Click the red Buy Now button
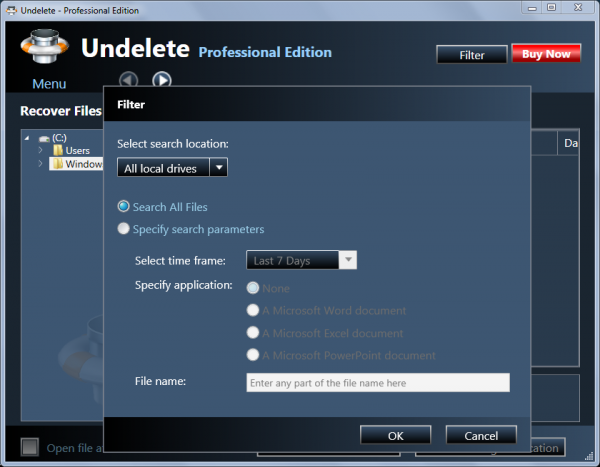600x467 pixels. [546, 54]
